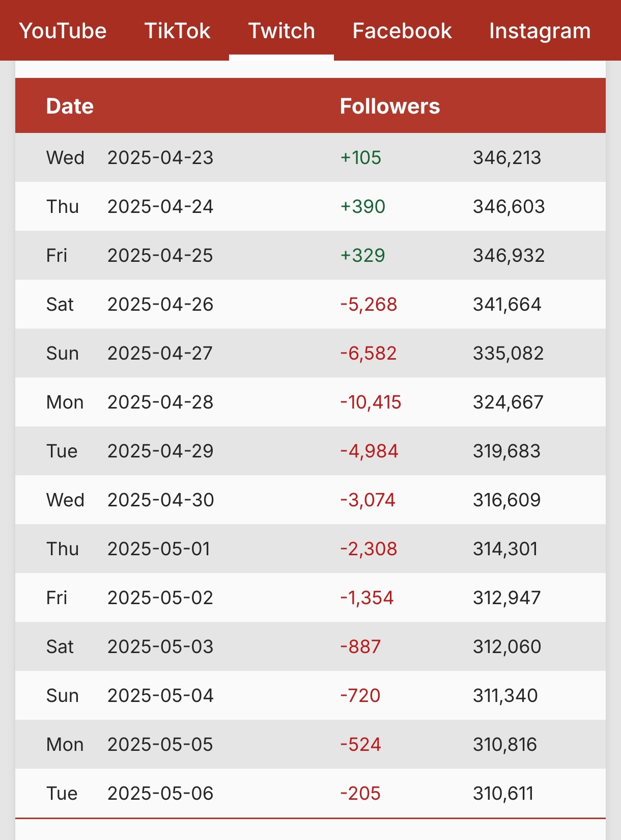The height and width of the screenshot is (840, 621).
Task: Open the Facebook tab
Action: 402,31
